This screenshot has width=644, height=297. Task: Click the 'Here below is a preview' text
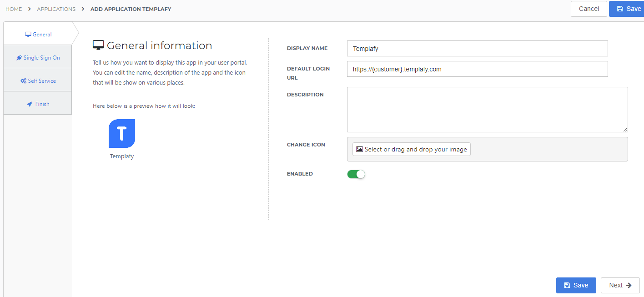tap(144, 106)
